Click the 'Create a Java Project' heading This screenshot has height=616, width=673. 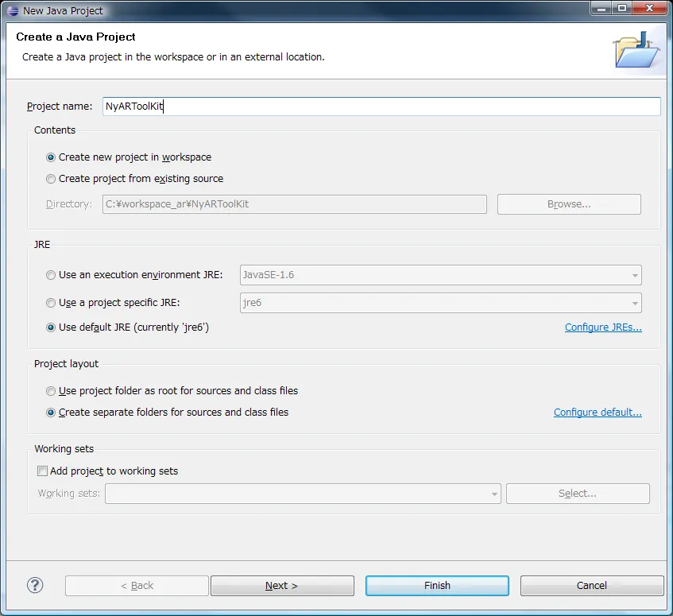coord(75,37)
